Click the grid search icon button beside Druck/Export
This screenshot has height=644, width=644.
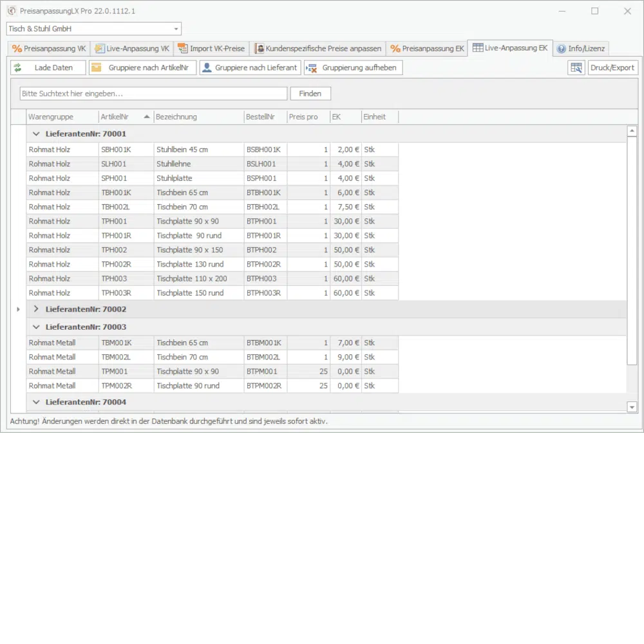click(x=576, y=68)
